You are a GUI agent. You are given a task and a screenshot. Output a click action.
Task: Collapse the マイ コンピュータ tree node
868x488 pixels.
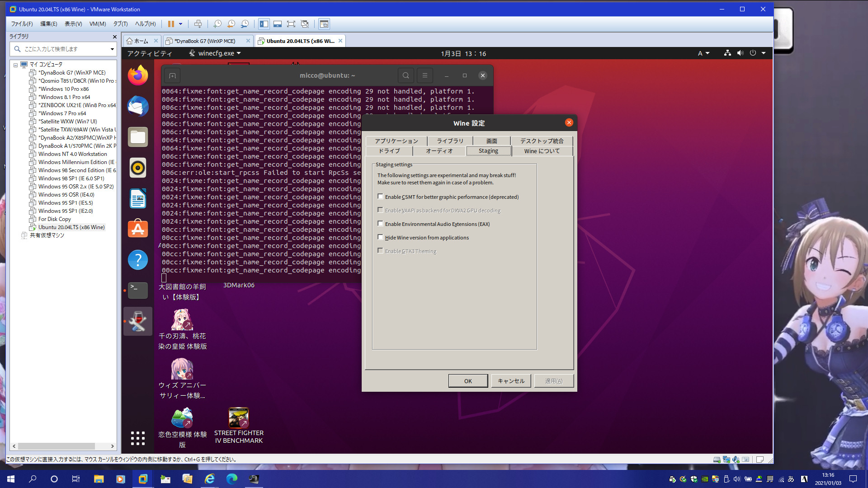pos(15,65)
